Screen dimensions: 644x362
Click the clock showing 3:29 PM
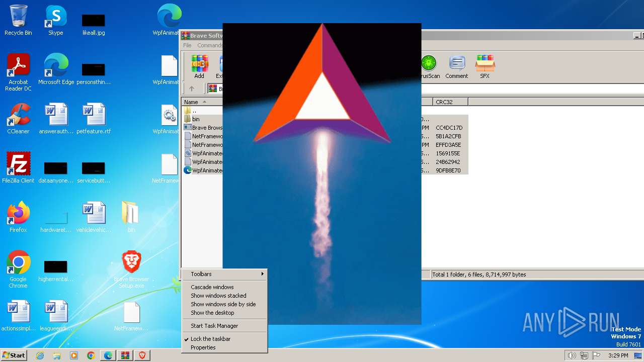click(x=618, y=355)
